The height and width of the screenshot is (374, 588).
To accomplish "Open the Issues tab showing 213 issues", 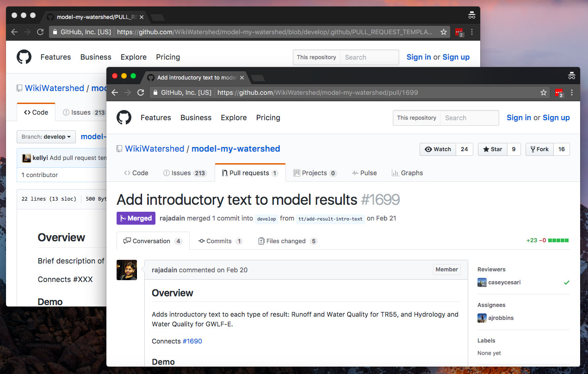I will (x=184, y=172).
